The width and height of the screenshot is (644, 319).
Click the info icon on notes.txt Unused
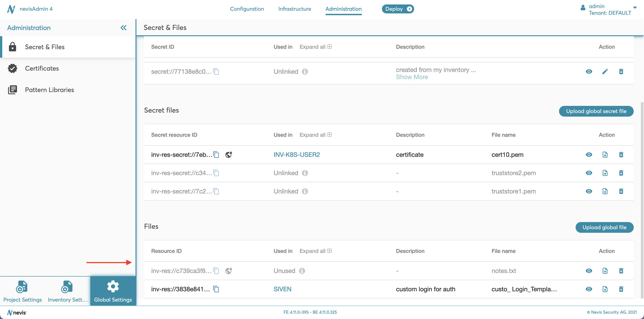point(302,271)
